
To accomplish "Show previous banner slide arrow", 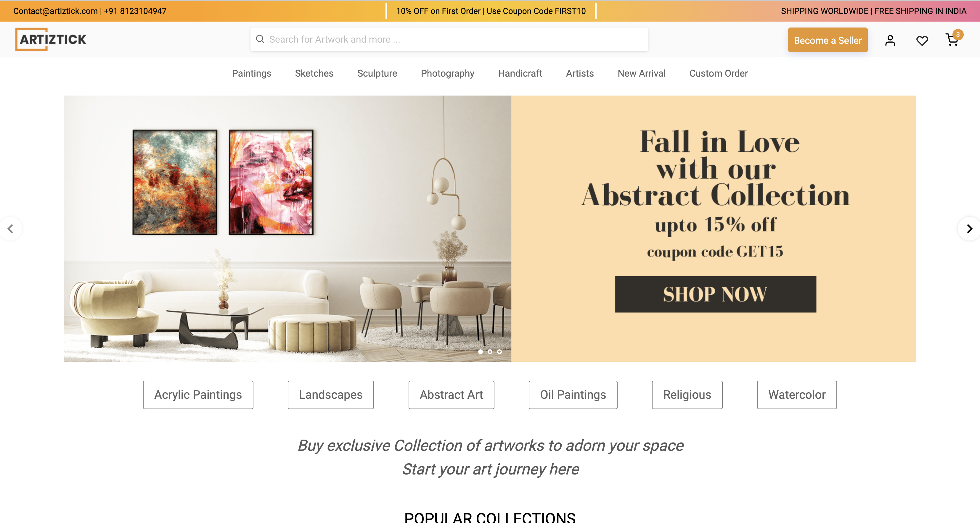I will tap(11, 228).
